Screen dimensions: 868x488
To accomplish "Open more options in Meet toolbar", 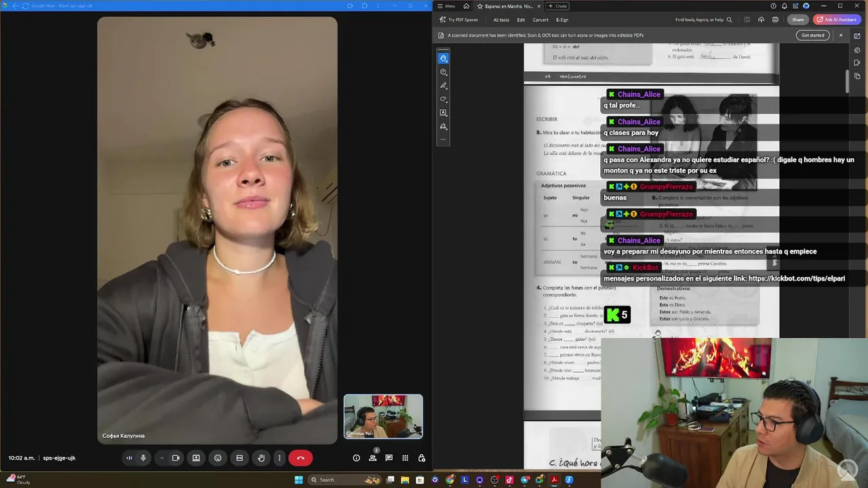I will pos(279,458).
